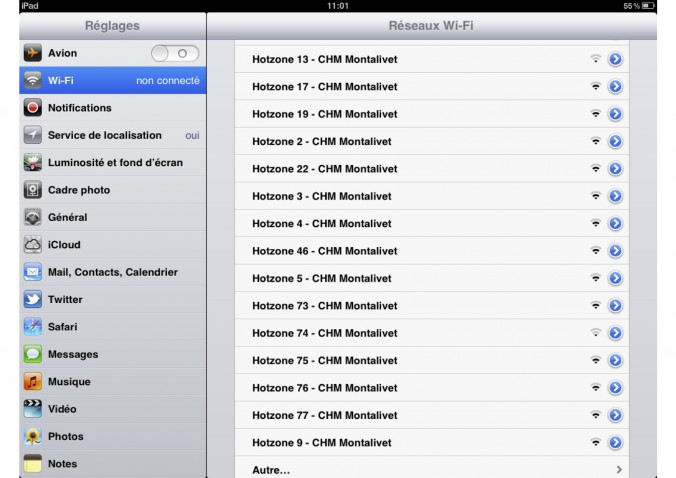
Task: Open Photos settings label
Action: [x=66, y=436]
